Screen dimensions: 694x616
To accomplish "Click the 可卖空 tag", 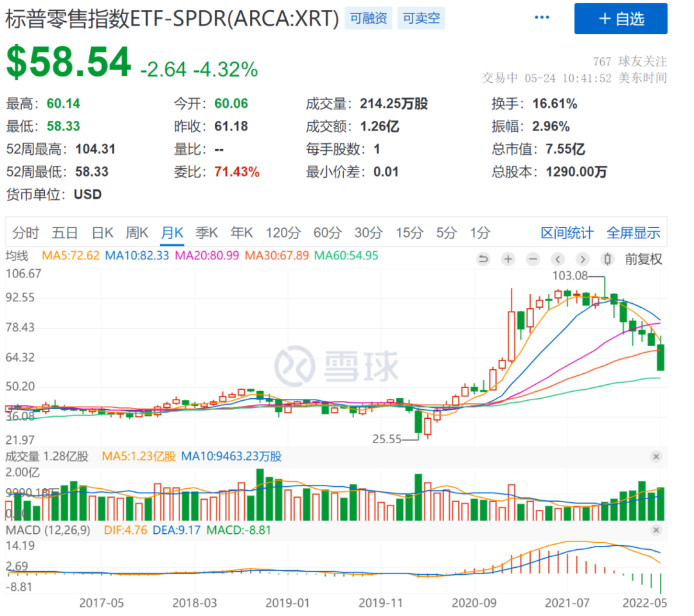I will click(x=421, y=18).
